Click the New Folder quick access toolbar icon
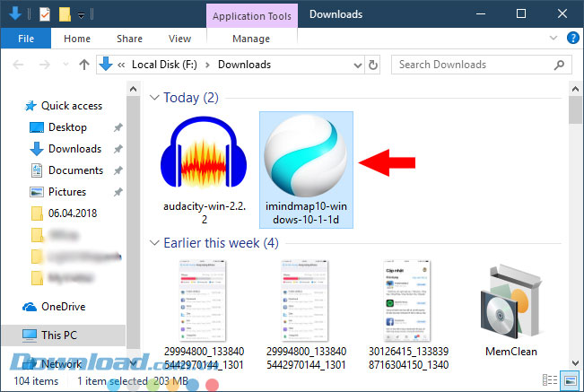This screenshot has height=392, width=584. pyautogui.click(x=65, y=14)
